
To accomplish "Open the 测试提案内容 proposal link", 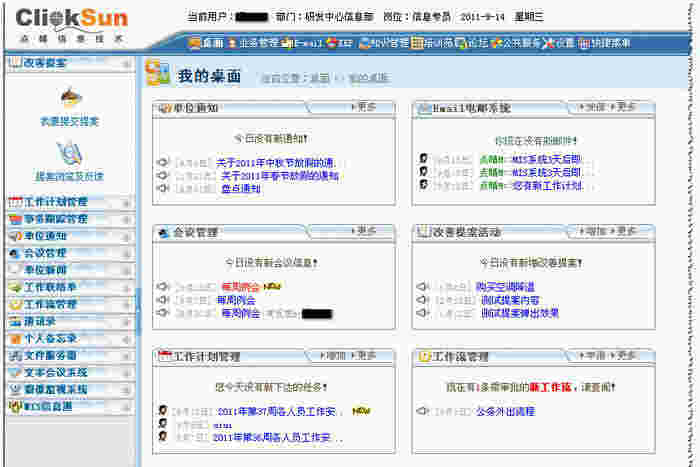I will pyautogui.click(x=510, y=300).
